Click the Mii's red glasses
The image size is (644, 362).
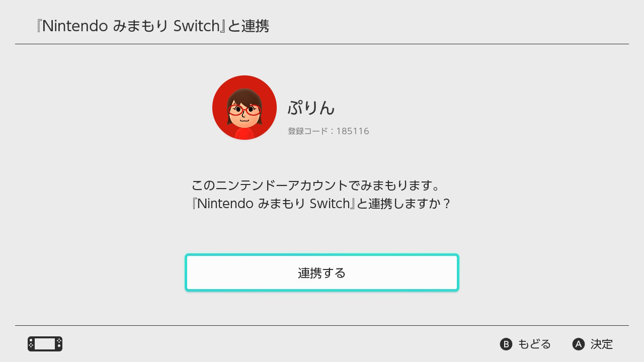coord(245,110)
